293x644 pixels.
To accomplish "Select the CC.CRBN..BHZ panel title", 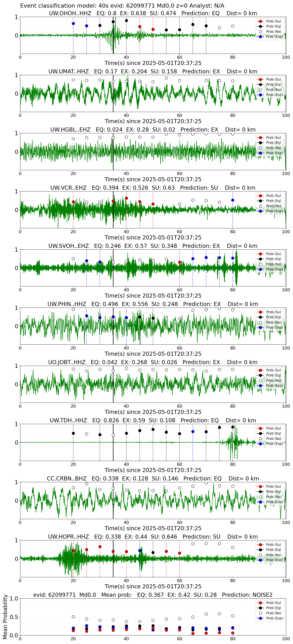I will (153, 479).
